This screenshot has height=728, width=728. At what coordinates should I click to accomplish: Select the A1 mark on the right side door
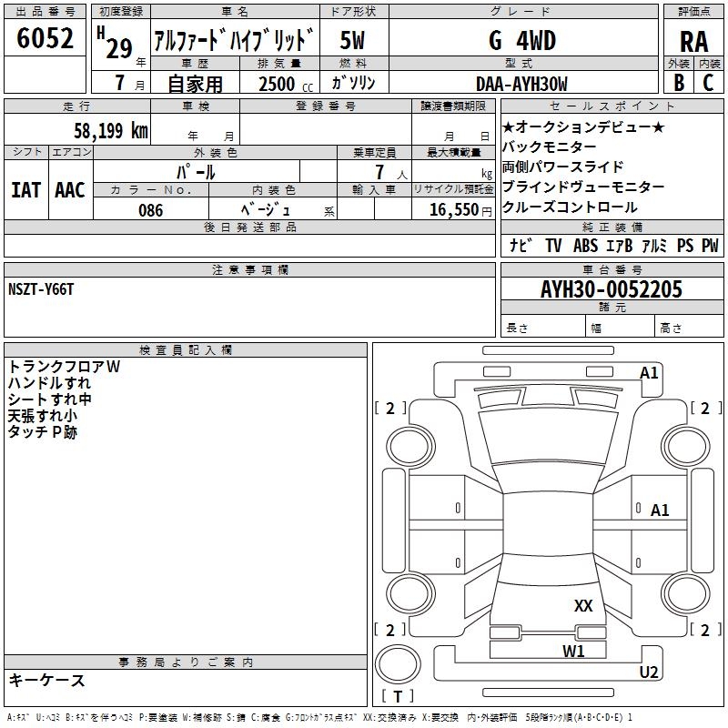[660, 511]
